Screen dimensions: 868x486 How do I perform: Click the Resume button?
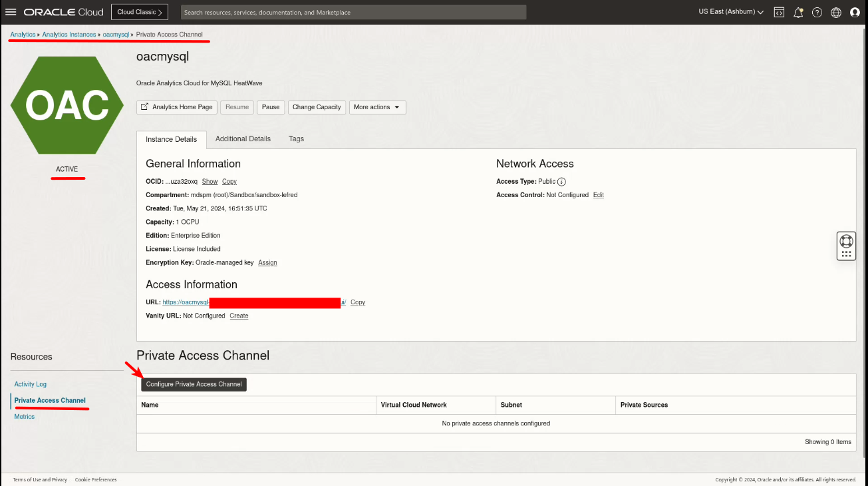point(237,107)
